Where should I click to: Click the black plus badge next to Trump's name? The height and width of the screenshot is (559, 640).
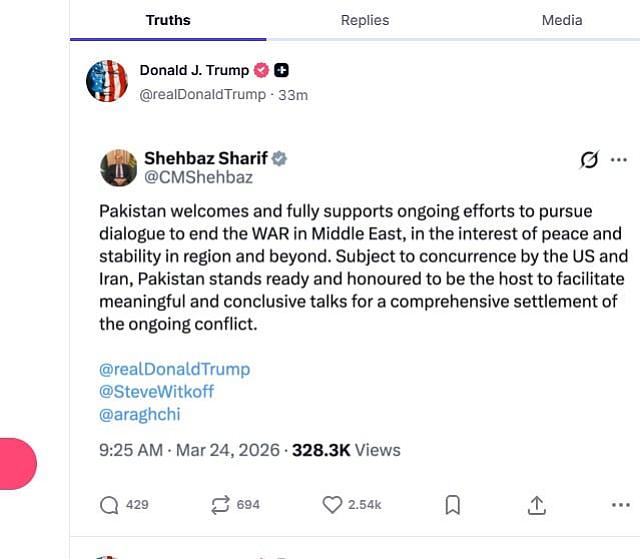pos(282,70)
